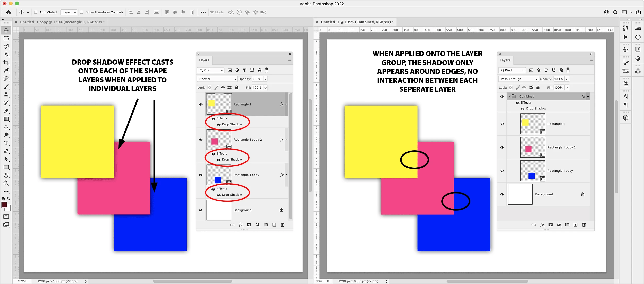Screen dimensions: 644x284
Task: Pick the Eraser tool
Action: pos(6,111)
